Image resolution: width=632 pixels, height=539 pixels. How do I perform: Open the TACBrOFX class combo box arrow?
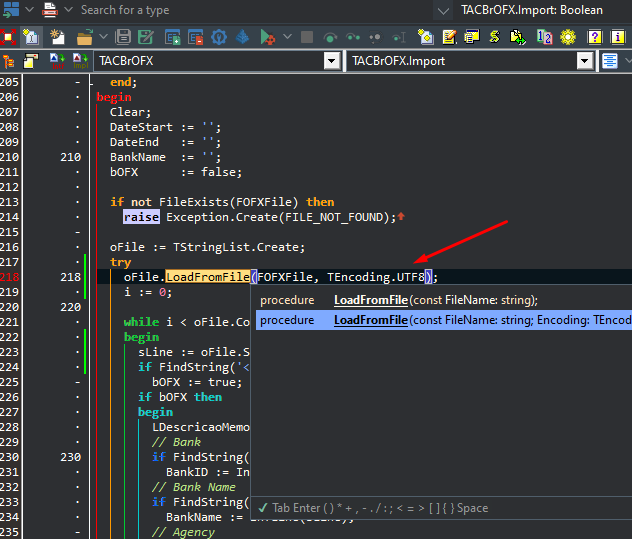click(332, 61)
